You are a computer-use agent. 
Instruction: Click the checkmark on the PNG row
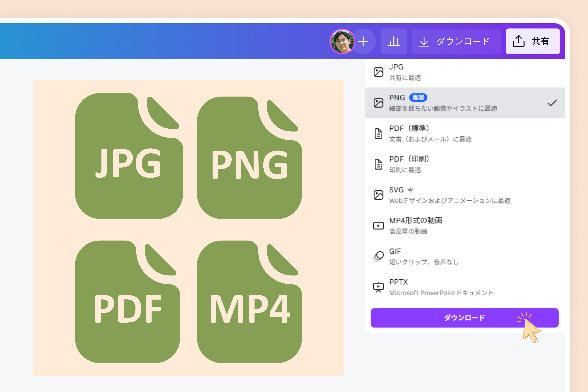(552, 103)
